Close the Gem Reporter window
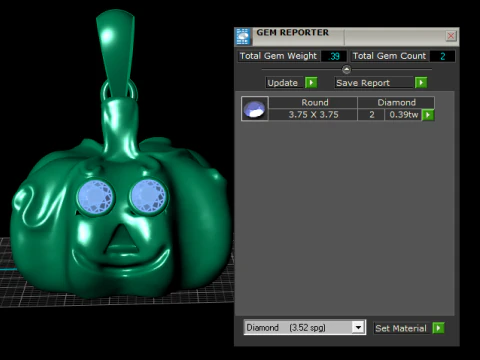 point(451,36)
